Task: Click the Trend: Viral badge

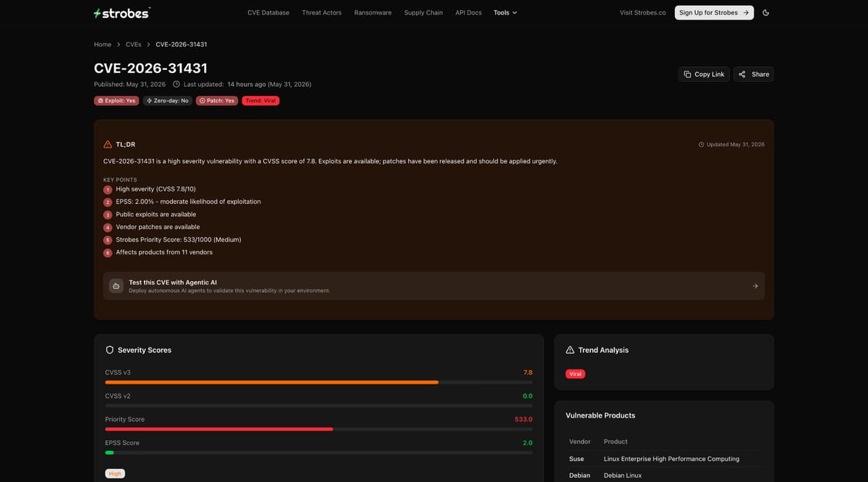Action: [260, 100]
